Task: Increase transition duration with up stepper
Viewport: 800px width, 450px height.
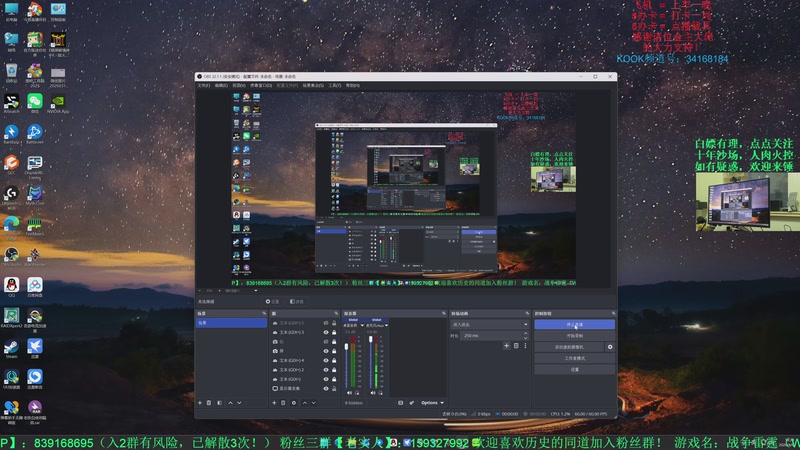Action: pos(526,334)
